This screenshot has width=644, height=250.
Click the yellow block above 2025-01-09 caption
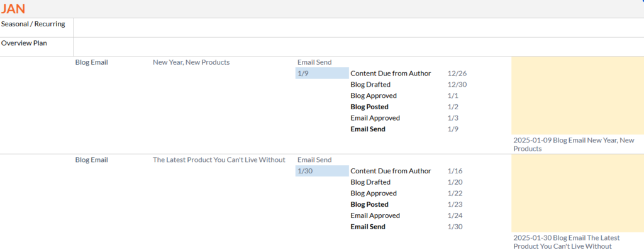tap(577, 95)
